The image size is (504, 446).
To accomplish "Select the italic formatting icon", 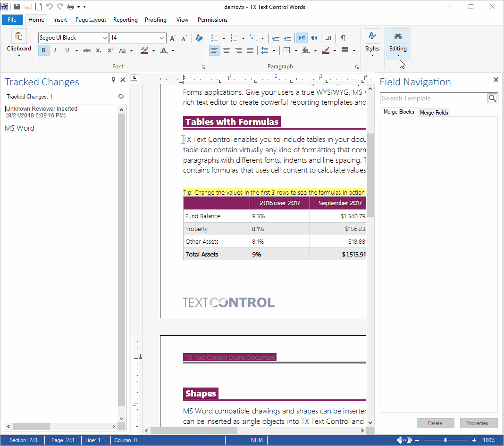I will [x=55, y=50].
